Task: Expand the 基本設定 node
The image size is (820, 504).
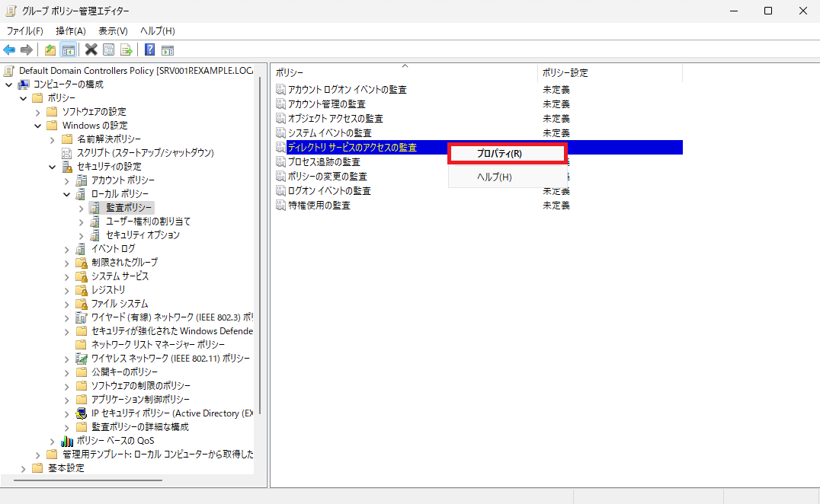Action: pyautogui.click(x=23, y=469)
